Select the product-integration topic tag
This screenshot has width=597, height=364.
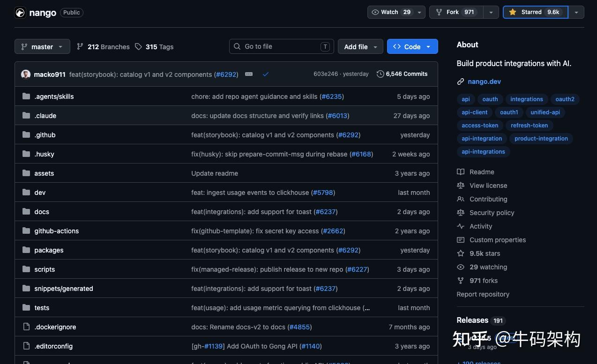coord(541,139)
